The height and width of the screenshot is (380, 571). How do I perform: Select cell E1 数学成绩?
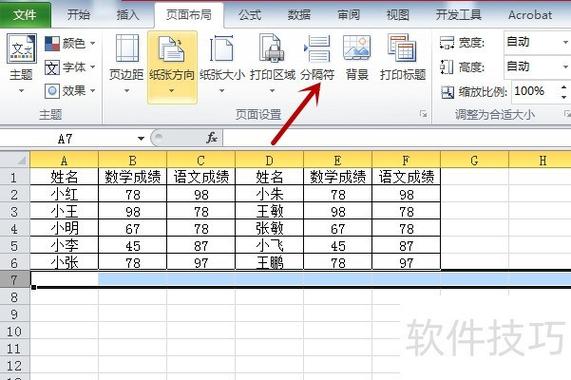pyautogui.click(x=338, y=177)
